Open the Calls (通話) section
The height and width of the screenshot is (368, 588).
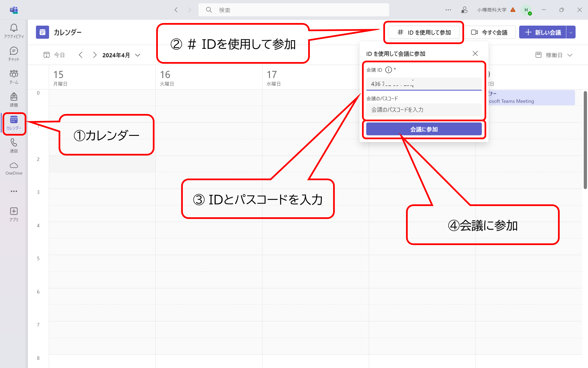click(x=14, y=146)
